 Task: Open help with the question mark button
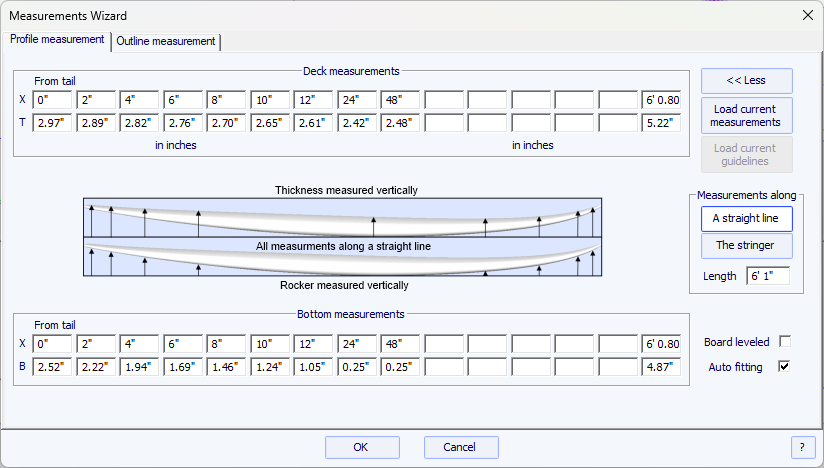(802, 447)
